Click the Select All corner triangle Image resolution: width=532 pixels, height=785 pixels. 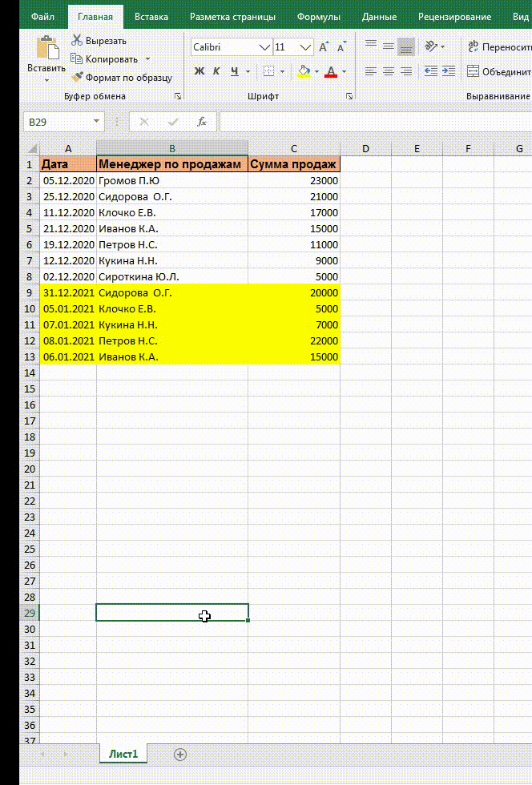click(x=31, y=148)
